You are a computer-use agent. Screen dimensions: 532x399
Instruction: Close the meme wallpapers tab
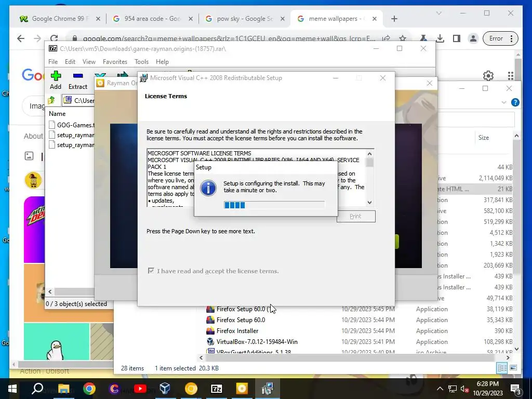click(375, 19)
